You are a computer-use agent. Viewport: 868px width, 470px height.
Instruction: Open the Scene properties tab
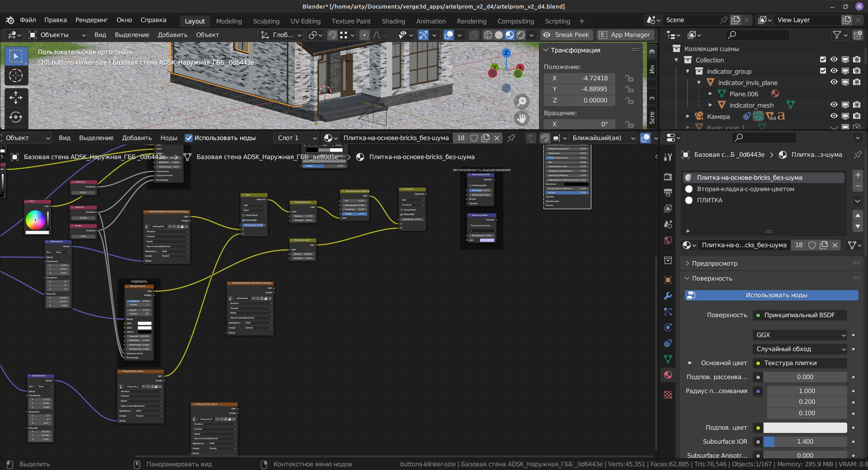tap(668, 224)
